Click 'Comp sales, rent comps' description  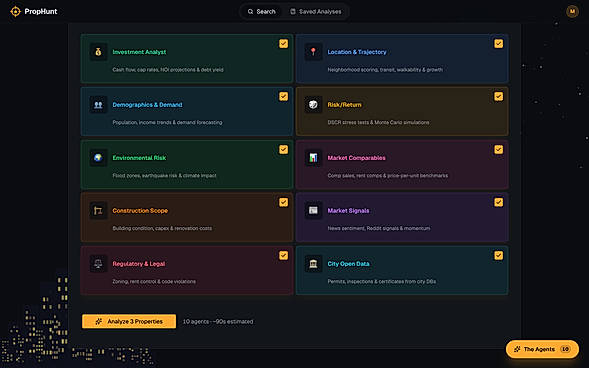(x=388, y=175)
